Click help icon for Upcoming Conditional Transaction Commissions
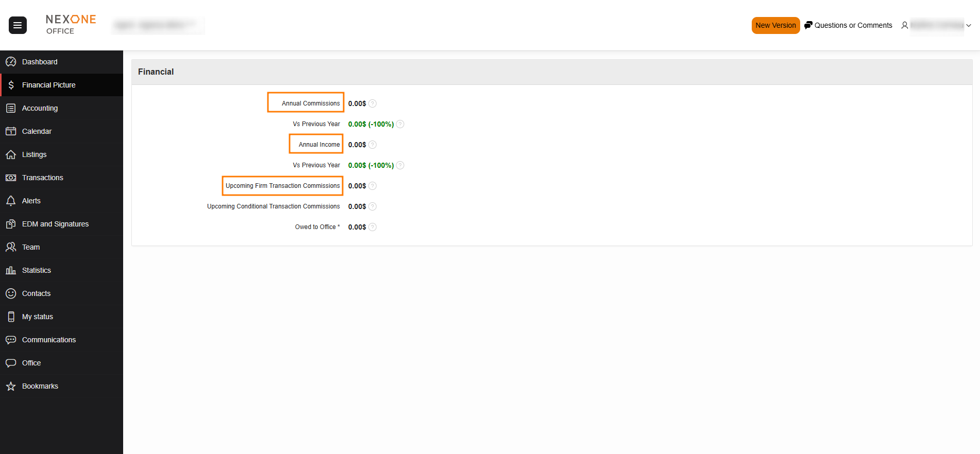Image resolution: width=980 pixels, height=454 pixels. click(373, 206)
